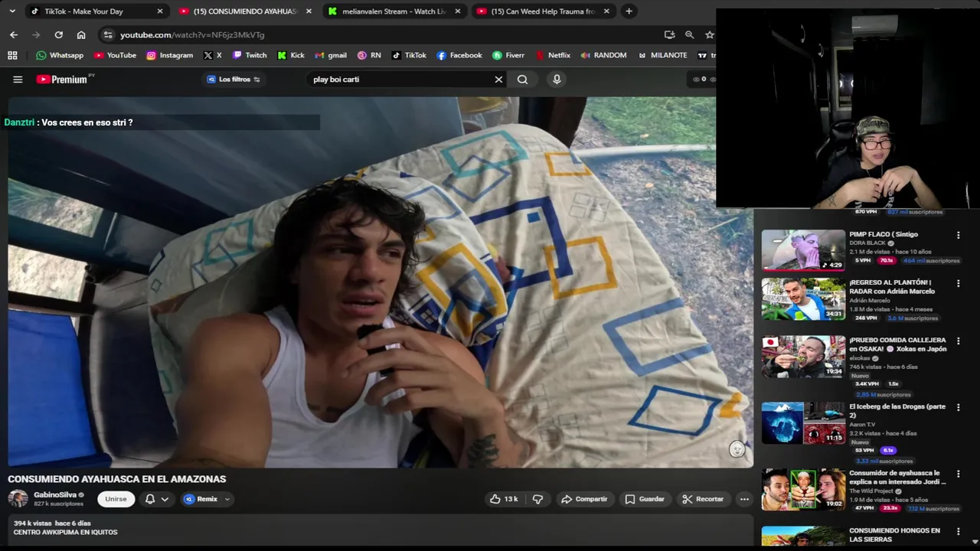
Task: Open the Facebook bookmark
Action: (x=459, y=55)
